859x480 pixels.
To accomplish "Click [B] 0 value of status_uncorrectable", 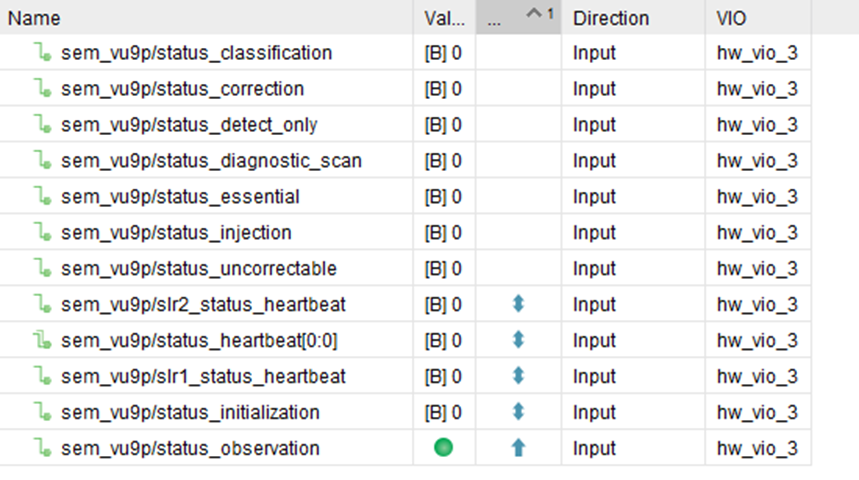I will pos(443,268).
